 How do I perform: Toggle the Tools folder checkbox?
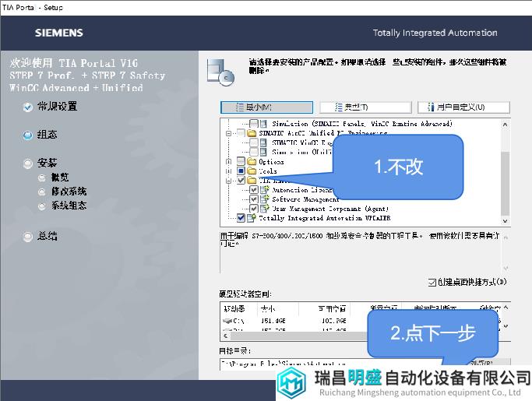(241, 171)
